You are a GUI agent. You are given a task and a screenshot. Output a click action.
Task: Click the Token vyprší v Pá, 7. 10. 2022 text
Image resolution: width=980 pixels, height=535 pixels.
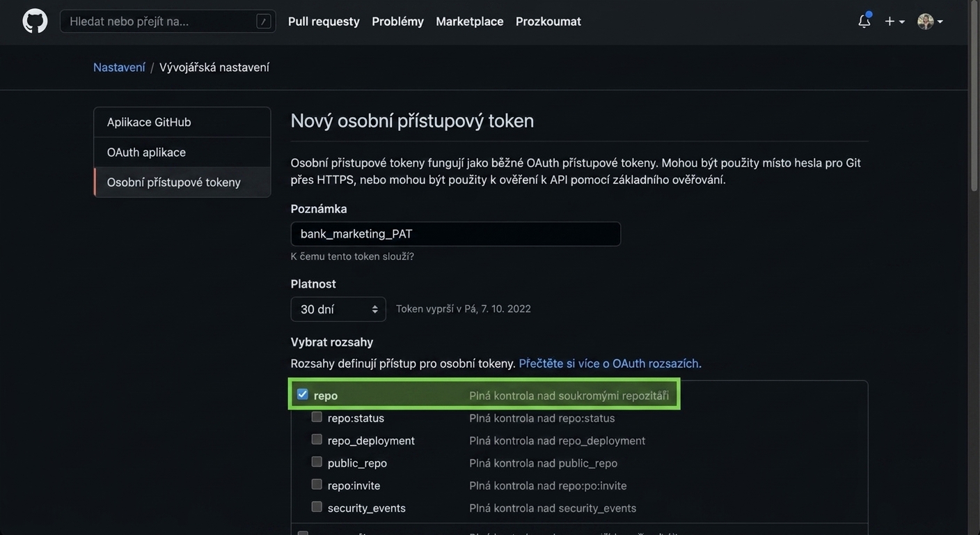click(464, 309)
